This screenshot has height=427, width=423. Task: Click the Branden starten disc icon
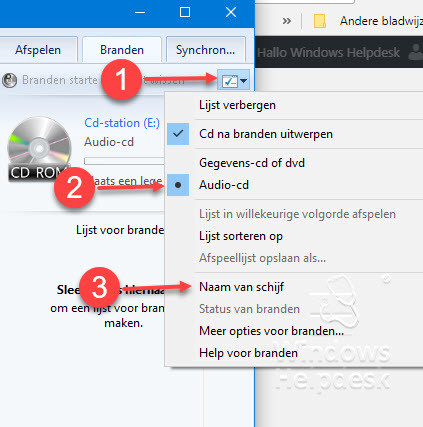9,80
